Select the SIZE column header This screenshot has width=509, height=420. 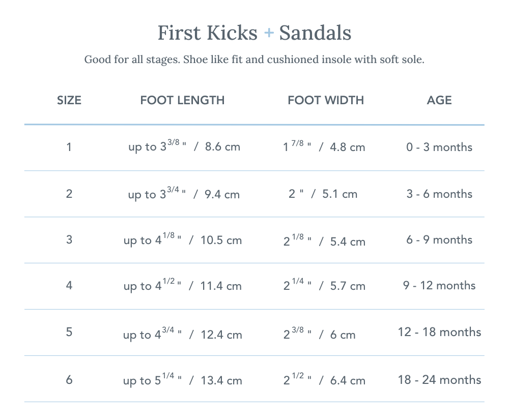pos(69,100)
